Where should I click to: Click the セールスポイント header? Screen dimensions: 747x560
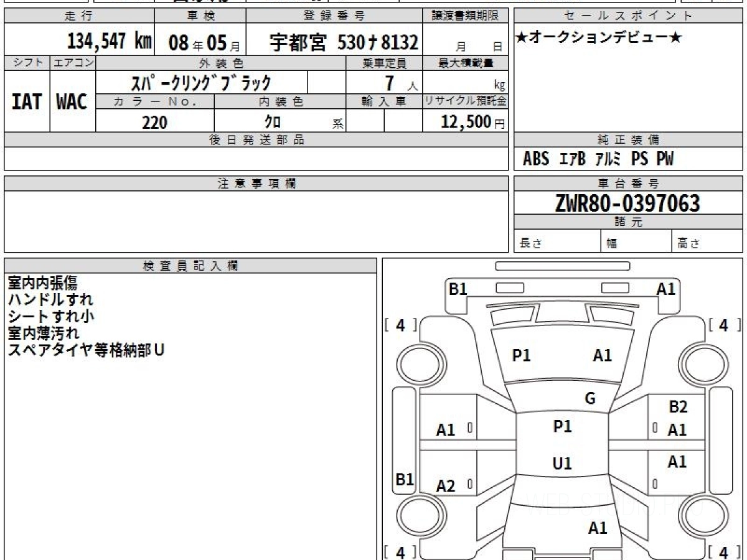[x=628, y=16]
